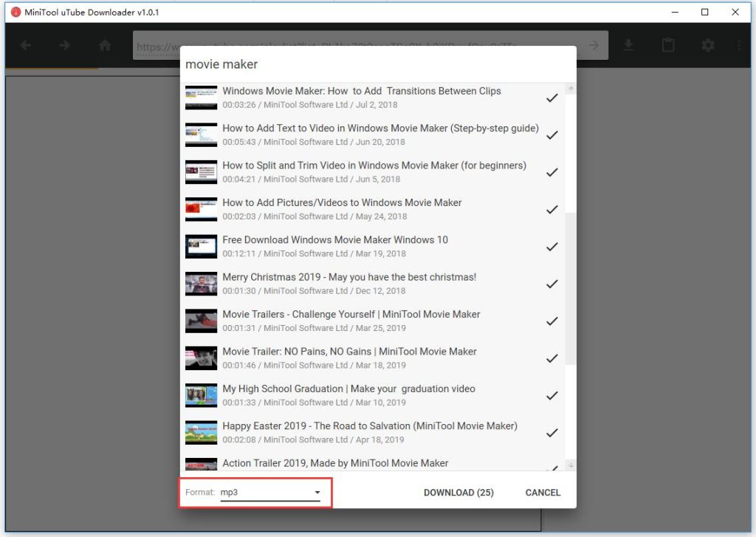The width and height of the screenshot is (756, 537).
Task: Click the My High School Graduation thumbnail
Action: (201, 395)
